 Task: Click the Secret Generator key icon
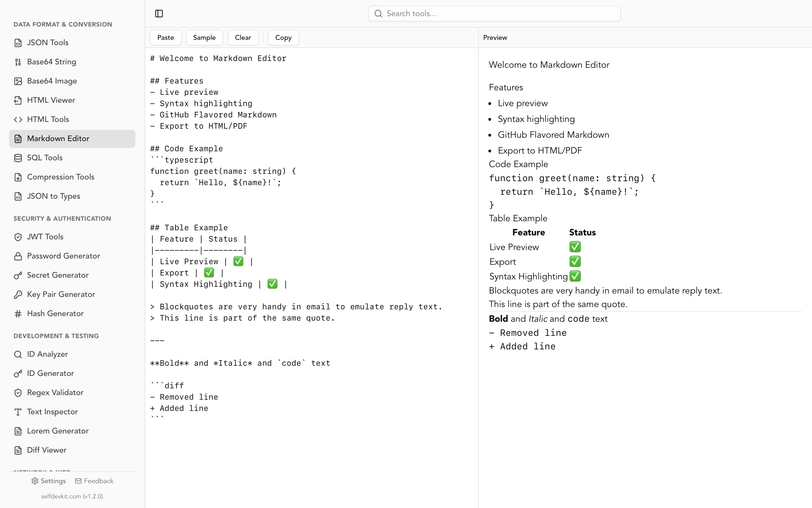pyautogui.click(x=18, y=275)
